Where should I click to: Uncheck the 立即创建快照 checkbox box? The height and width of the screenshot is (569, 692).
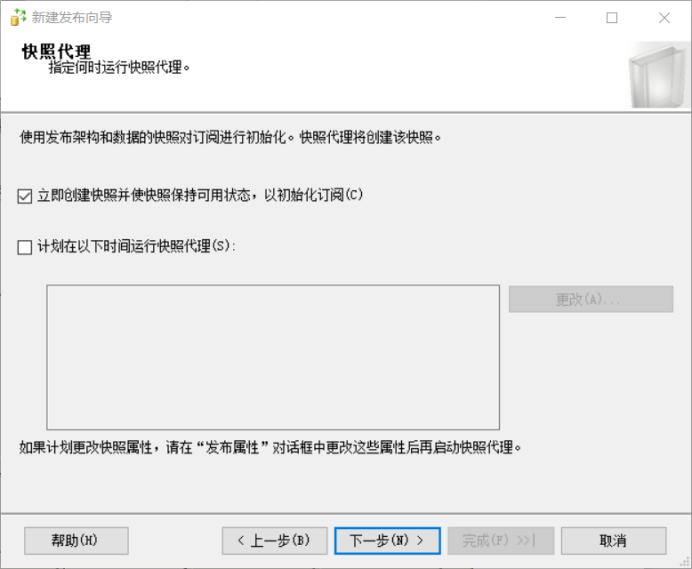click(25, 196)
